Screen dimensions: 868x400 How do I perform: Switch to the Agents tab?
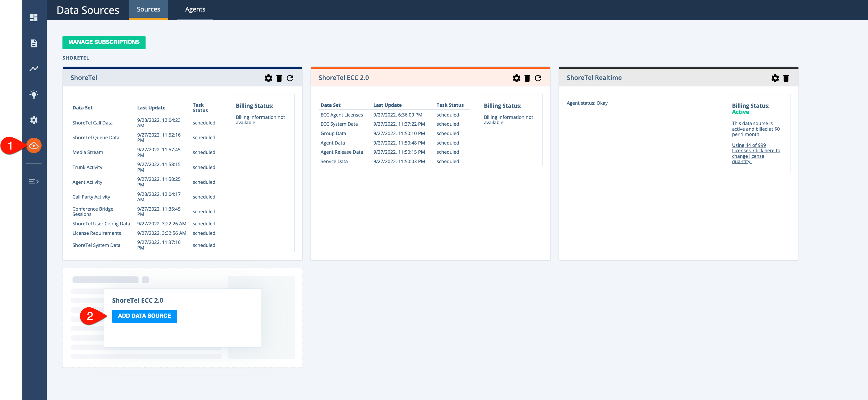(x=195, y=10)
